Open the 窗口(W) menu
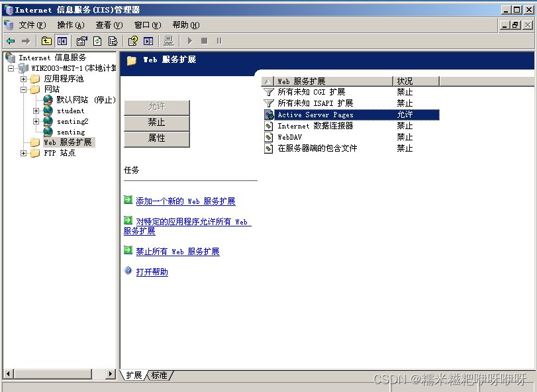 point(148,25)
